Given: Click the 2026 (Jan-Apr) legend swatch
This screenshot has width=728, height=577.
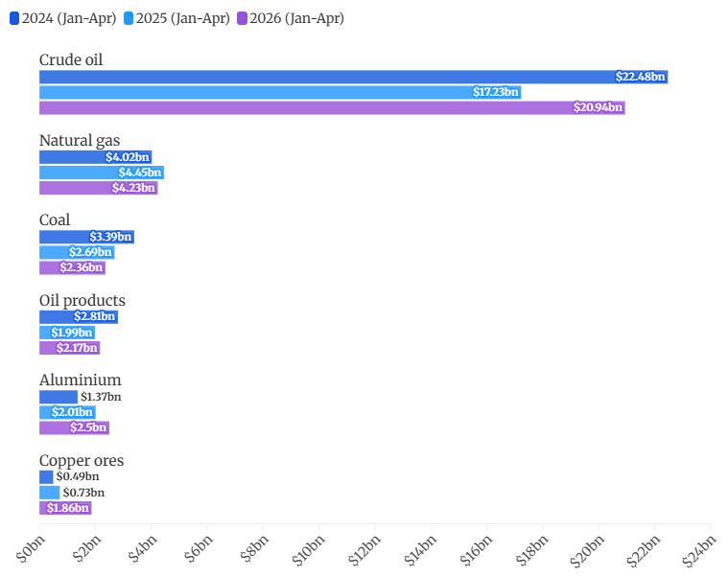Looking at the screenshot, I should [242, 18].
